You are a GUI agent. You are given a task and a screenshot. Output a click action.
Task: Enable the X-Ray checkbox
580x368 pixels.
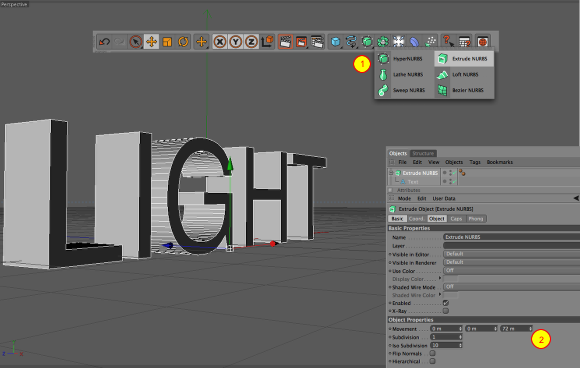pyautogui.click(x=446, y=311)
